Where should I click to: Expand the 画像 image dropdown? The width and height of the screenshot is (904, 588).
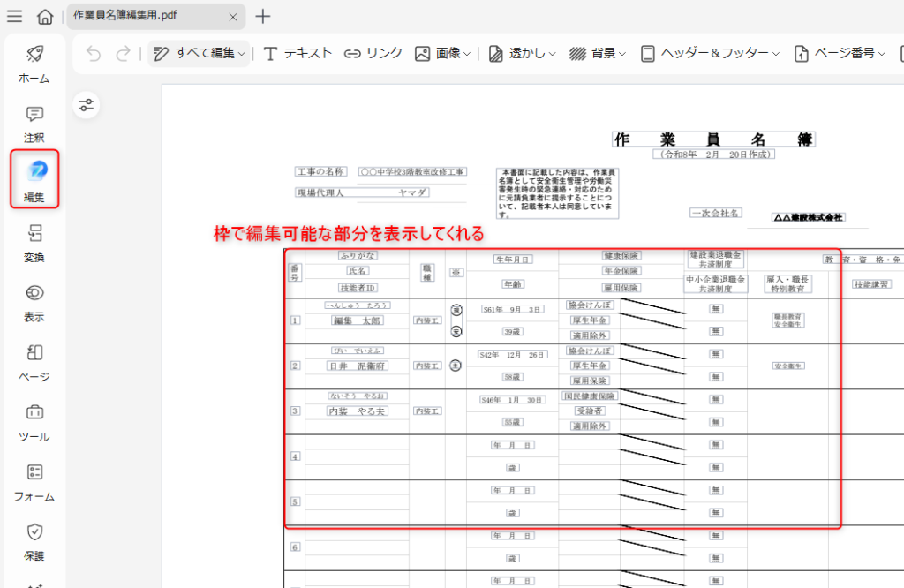[x=442, y=54]
